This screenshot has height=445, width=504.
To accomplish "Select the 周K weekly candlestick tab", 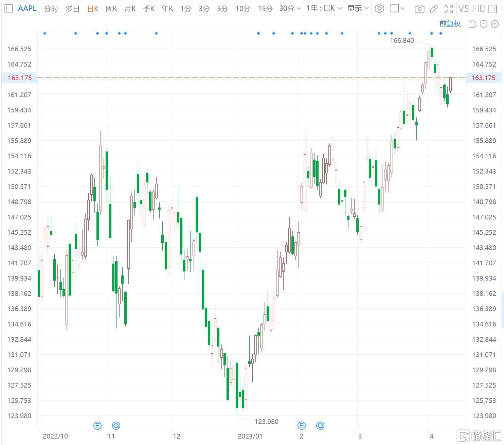I will [111, 8].
